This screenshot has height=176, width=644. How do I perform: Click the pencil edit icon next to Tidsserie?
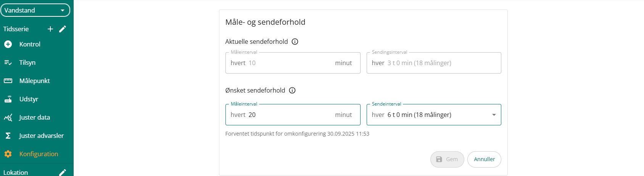pos(63,29)
